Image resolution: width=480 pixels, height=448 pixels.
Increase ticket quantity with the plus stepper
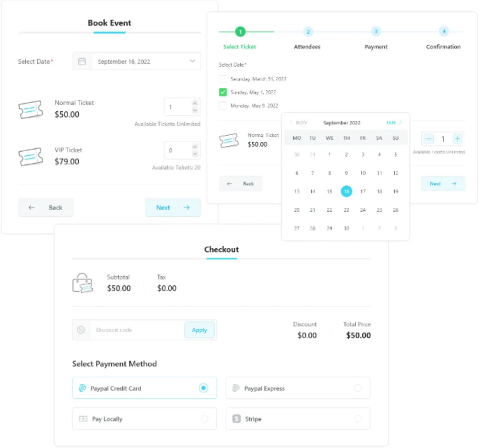pyautogui.click(x=457, y=139)
